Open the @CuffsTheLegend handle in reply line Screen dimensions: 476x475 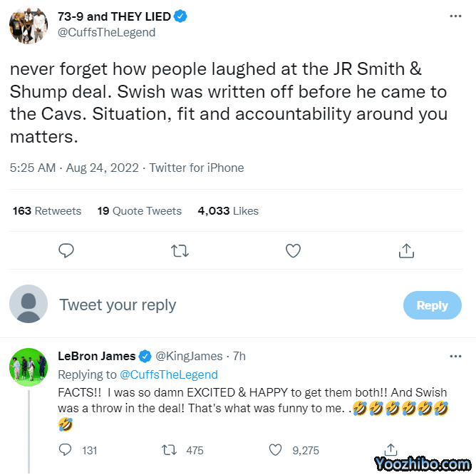[x=168, y=374]
